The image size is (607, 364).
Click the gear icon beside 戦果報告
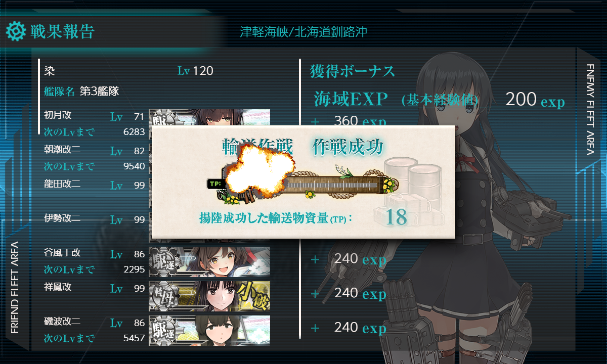[x=16, y=31]
